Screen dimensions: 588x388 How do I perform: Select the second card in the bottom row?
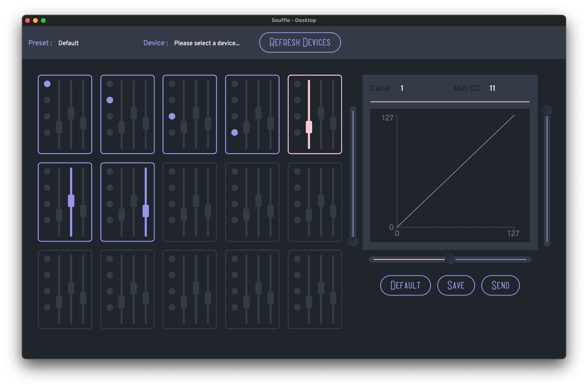(x=127, y=289)
